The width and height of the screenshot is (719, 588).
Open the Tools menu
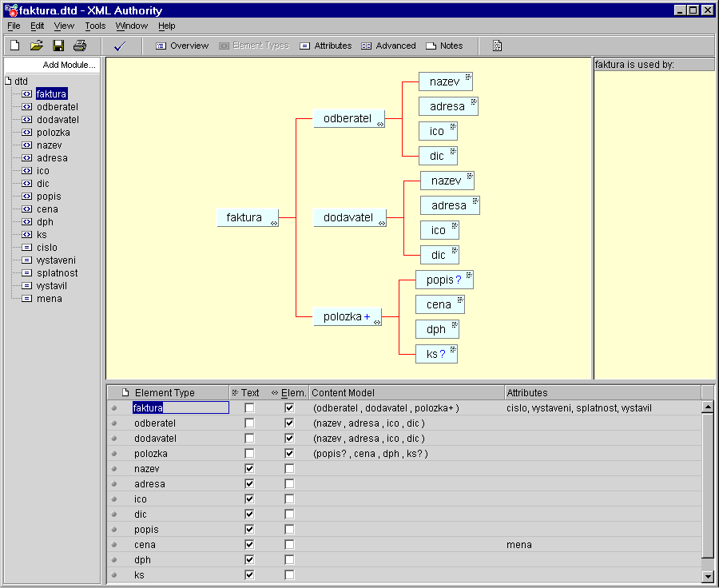[95, 26]
